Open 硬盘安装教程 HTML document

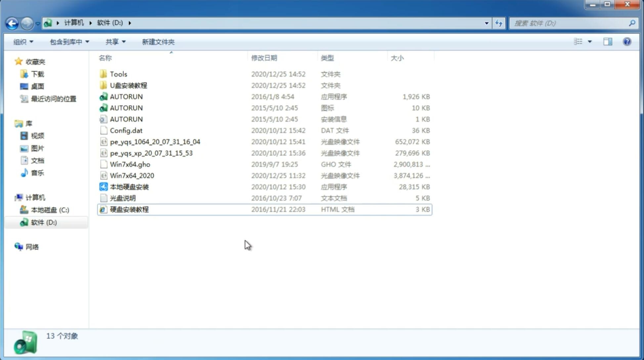129,209
